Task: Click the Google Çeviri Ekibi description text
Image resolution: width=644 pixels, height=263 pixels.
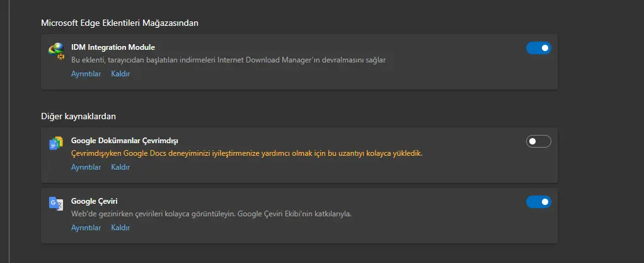Action: [212, 214]
